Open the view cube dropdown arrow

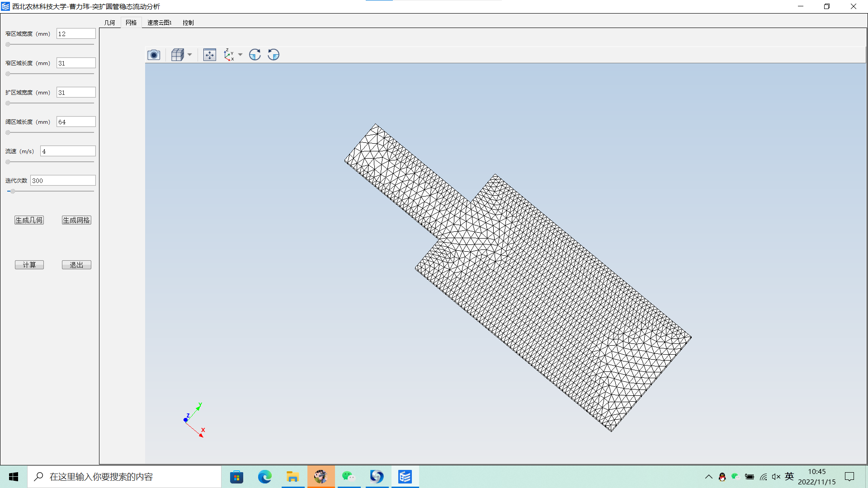point(190,55)
